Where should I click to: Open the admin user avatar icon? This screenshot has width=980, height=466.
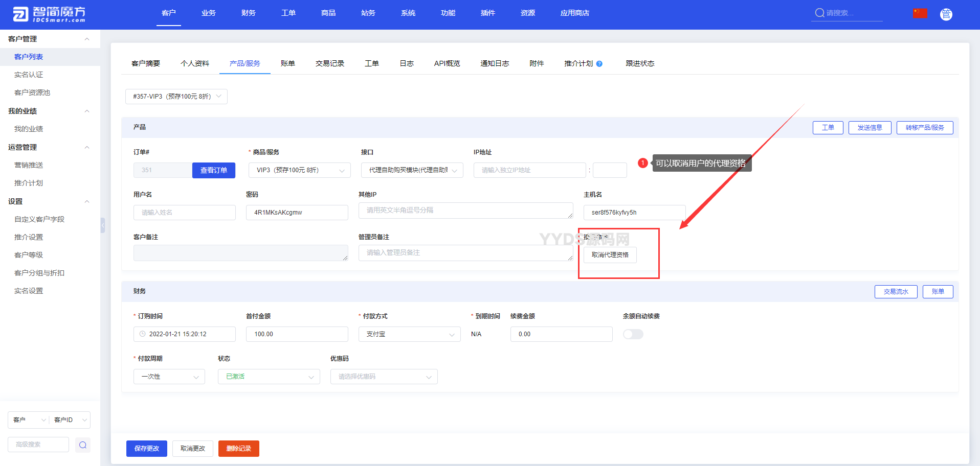coord(946,14)
